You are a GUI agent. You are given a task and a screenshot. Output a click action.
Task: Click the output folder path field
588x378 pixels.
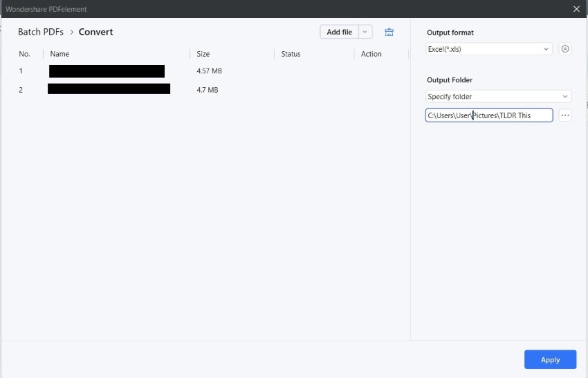pos(489,115)
